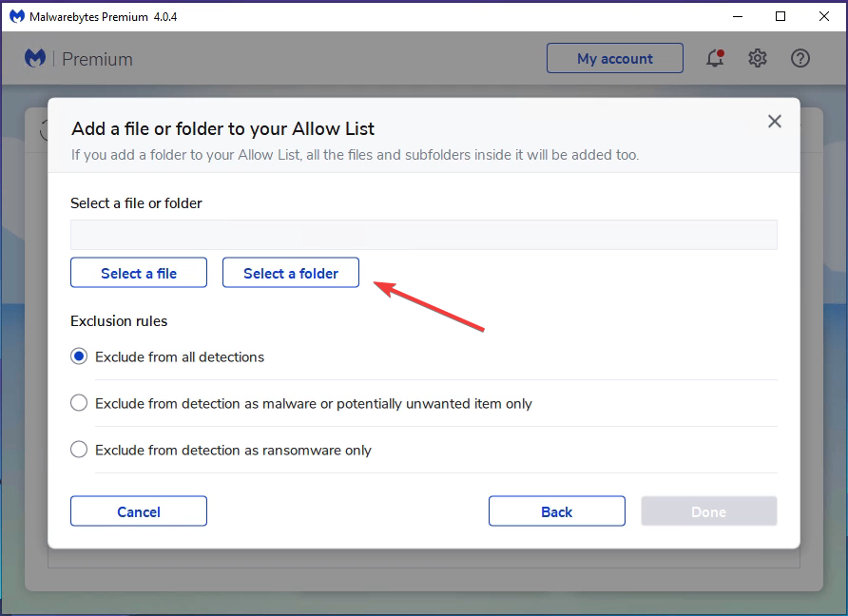Open My account
This screenshot has width=848, height=616.
tap(615, 58)
